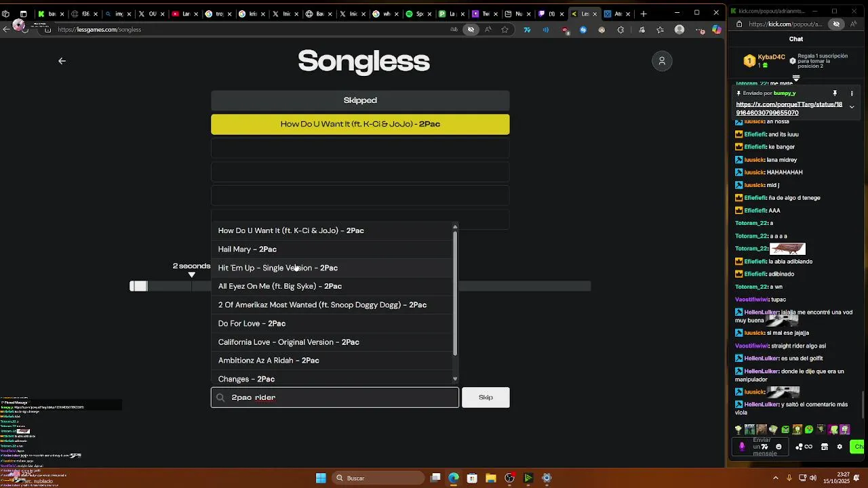Image resolution: width=868 pixels, height=488 pixels.
Task: Click the yellow 'How Do U Want It' guess row
Action: (x=360, y=124)
